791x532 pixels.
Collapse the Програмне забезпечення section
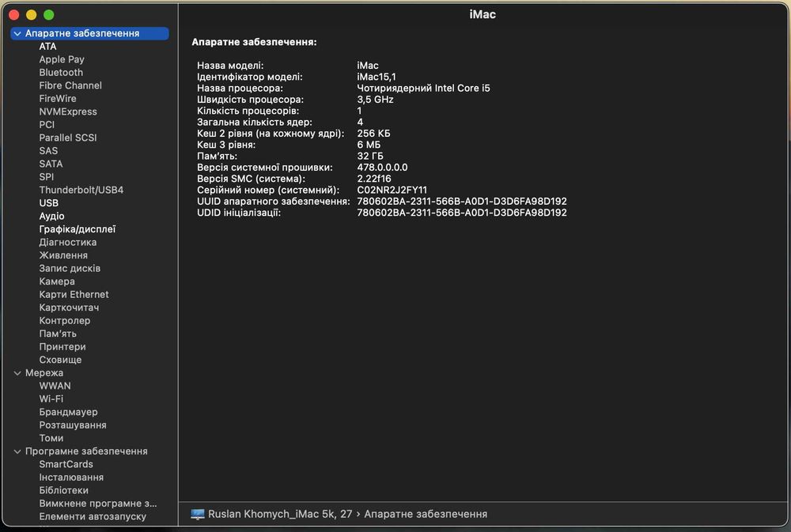click(17, 451)
